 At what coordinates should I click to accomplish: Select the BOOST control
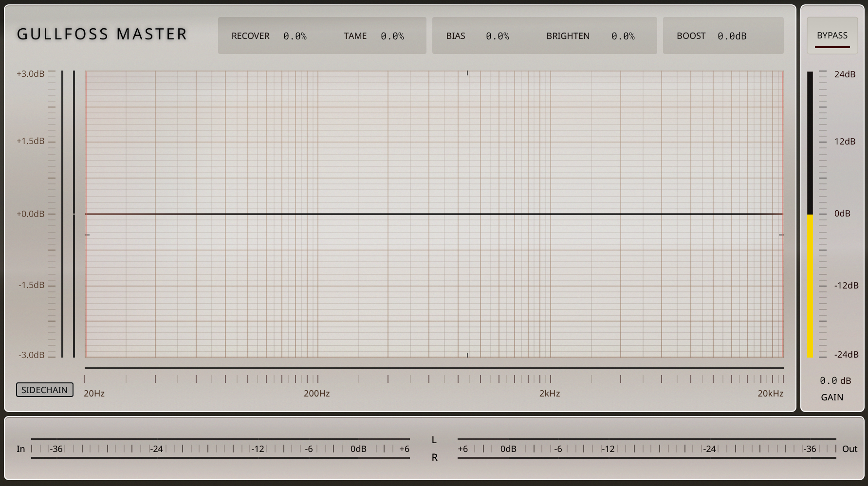coord(691,36)
